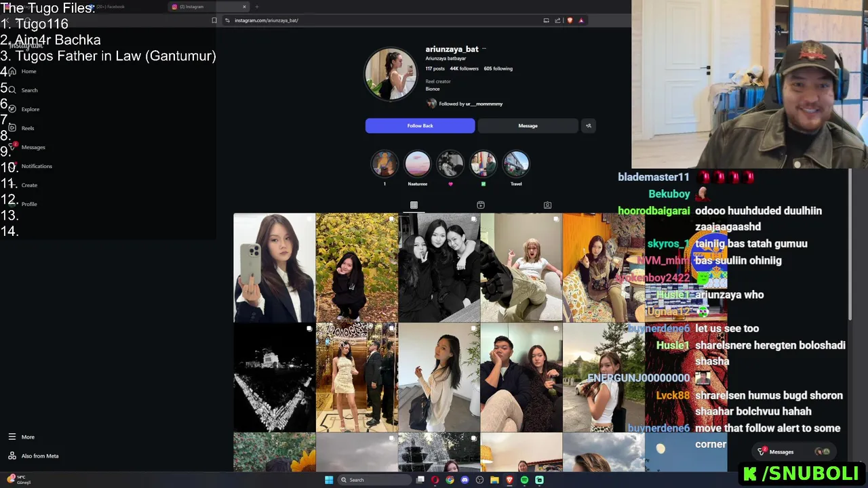The width and height of the screenshot is (868, 488).
Task: Show Notifications from the sidebar
Action: (29, 166)
